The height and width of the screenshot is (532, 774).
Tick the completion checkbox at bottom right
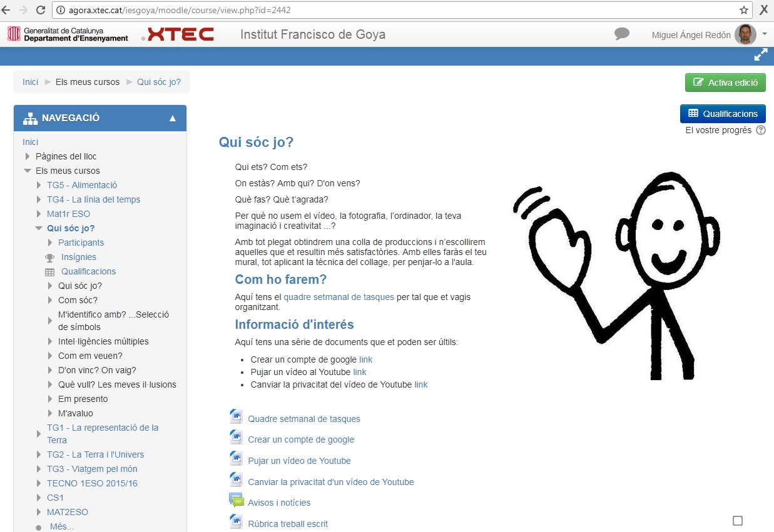tap(737, 521)
